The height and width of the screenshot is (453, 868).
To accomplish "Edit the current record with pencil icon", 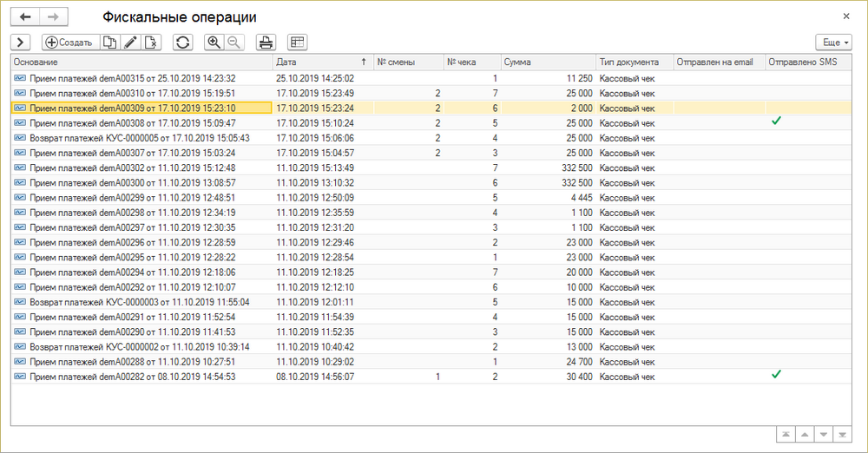I will pos(130,42).
